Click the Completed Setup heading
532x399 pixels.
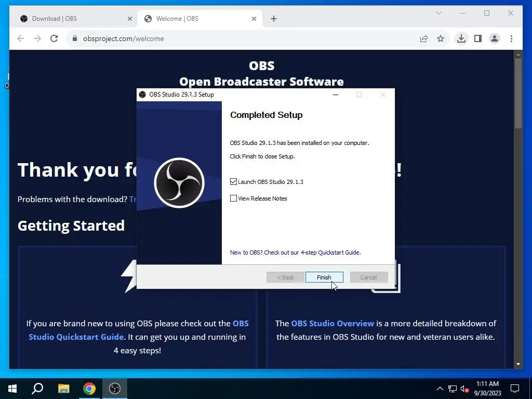[x=267, y=115]
